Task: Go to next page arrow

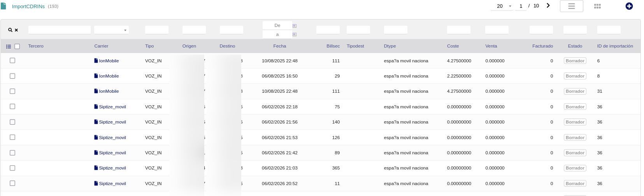Action: pos(548,6)
